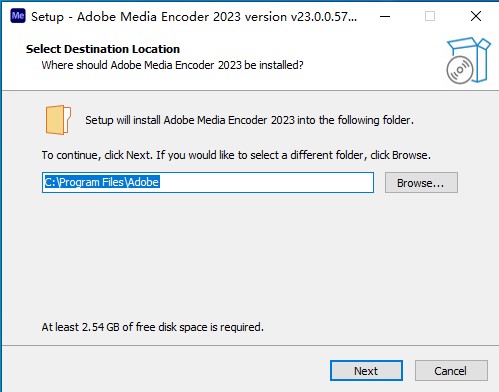The height and width of the screenshot is (392, 499).
Task: Click the disc in the installer graphic
Action: (x=460, y=70)
